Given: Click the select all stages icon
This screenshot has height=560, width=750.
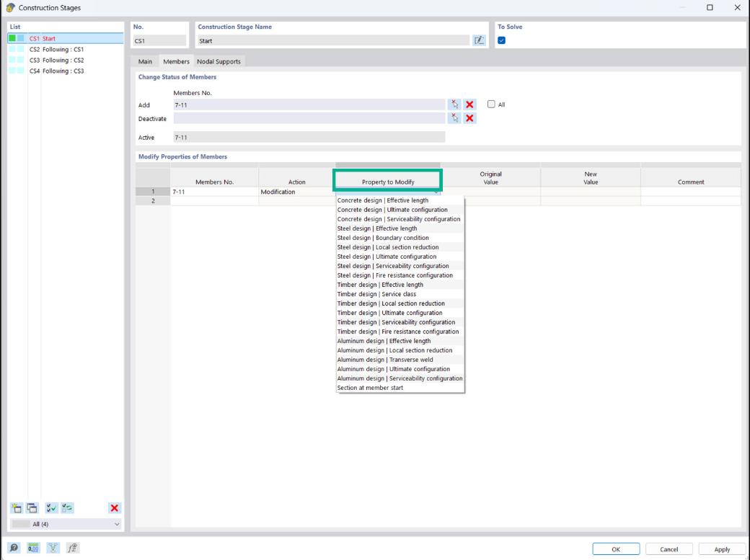Looking at the screenshot, I should [51, 508].
